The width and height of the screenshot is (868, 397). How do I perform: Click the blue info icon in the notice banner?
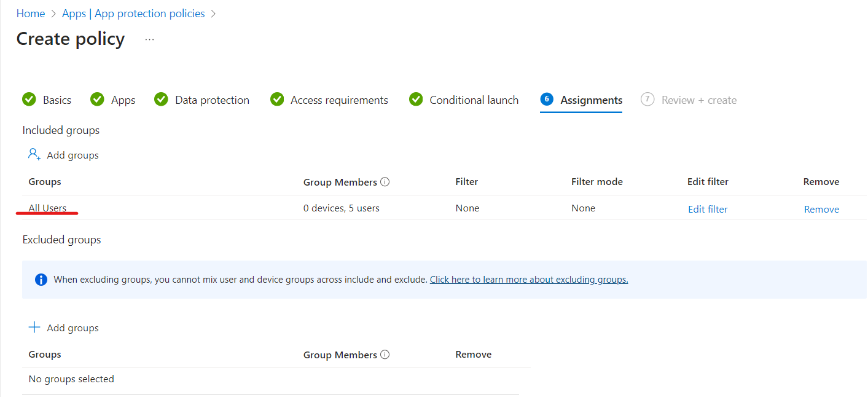click(x=40, y=279)
